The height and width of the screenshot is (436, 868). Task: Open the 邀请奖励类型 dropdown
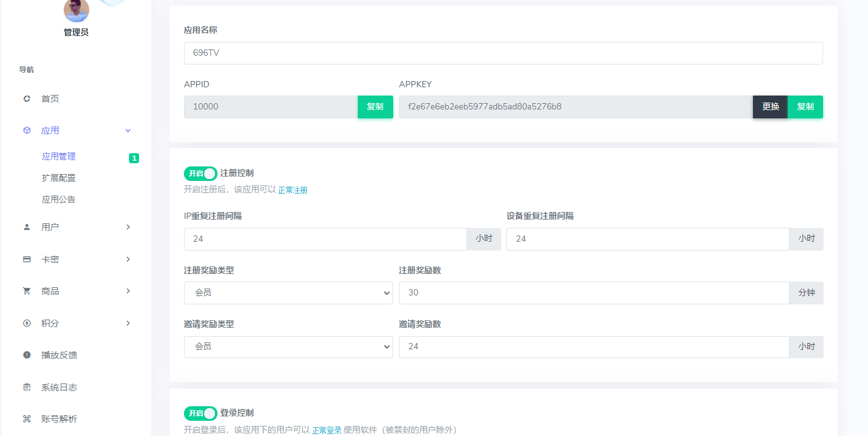288,347
